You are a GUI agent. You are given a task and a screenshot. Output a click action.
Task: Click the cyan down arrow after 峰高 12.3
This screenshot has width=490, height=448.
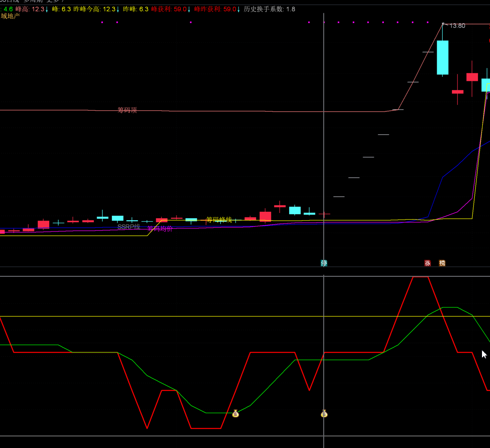(47, 9)
